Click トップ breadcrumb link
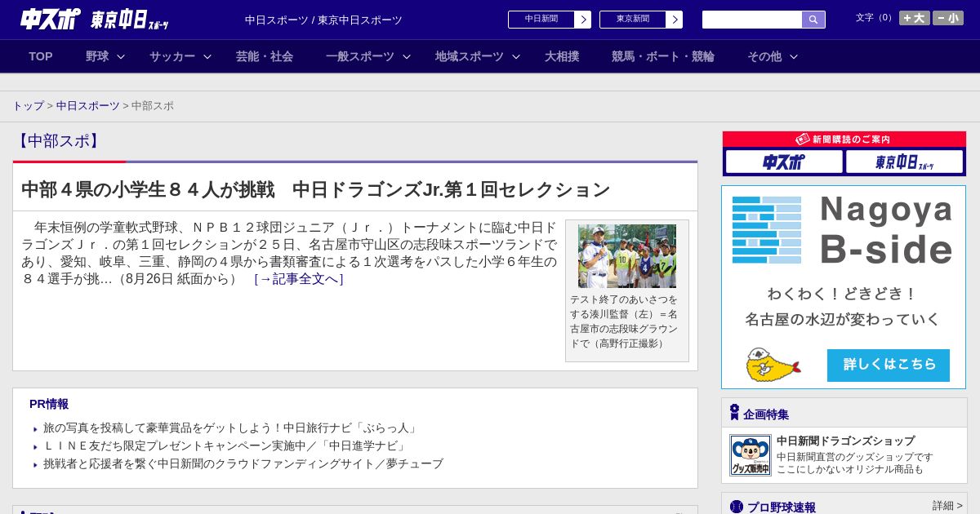980x514 pixels. click(x=29, y=106)
